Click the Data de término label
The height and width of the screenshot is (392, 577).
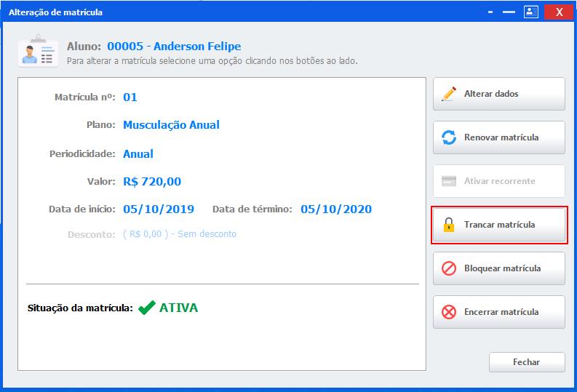252,209
